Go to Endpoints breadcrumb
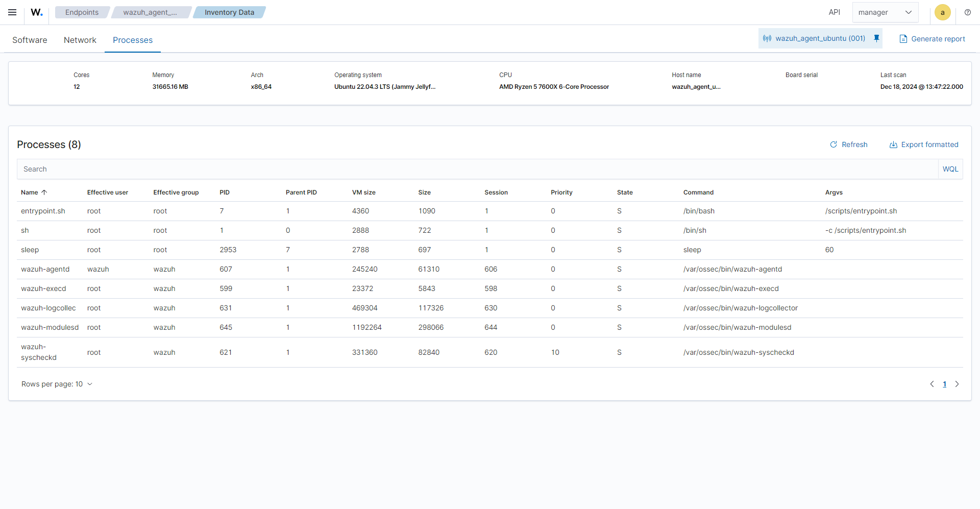Viewport: 980px width, 509px height. click(82, 12)
